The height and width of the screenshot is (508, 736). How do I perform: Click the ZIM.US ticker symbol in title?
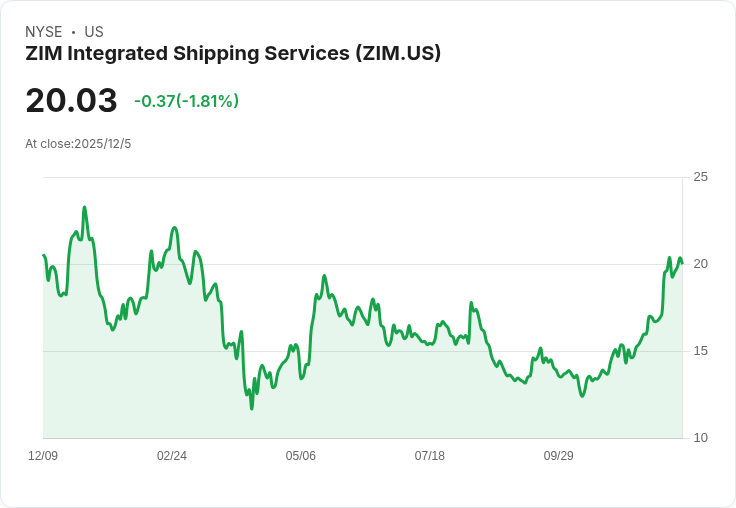pos(399,53)
